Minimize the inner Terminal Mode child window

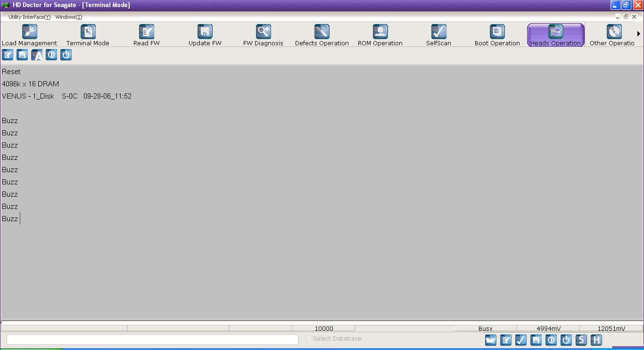tap(618, 17)
